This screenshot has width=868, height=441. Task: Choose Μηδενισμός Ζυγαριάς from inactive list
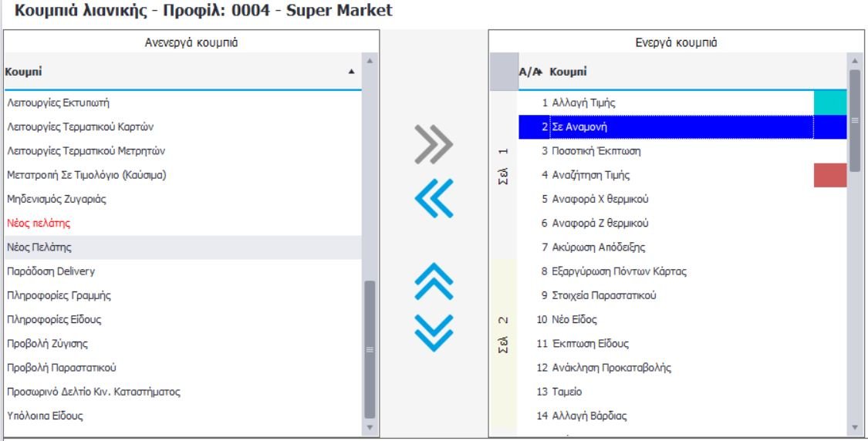click(x=56, y=199)
